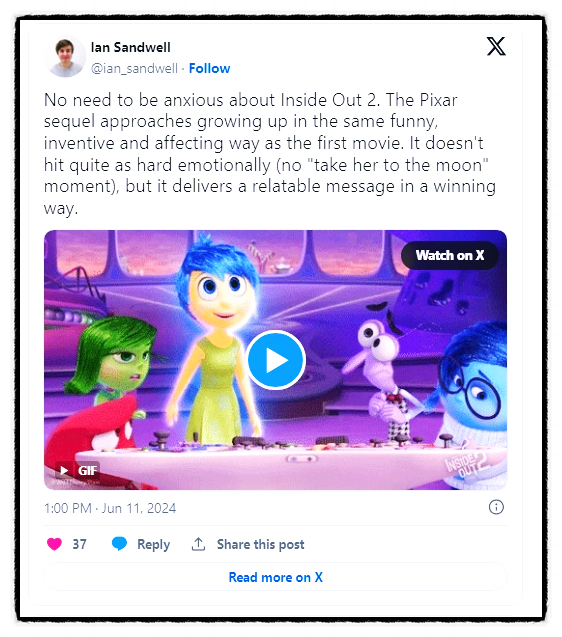Like the post with heart icon
The width and height of the screenshot is (562, 637).
point(54,544)
